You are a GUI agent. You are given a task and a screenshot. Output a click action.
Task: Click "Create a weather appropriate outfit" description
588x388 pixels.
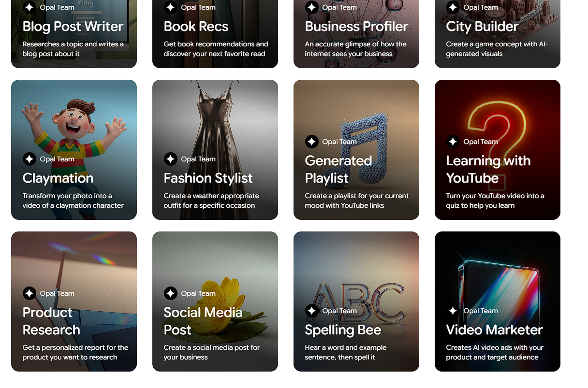[x=211, y=201]
